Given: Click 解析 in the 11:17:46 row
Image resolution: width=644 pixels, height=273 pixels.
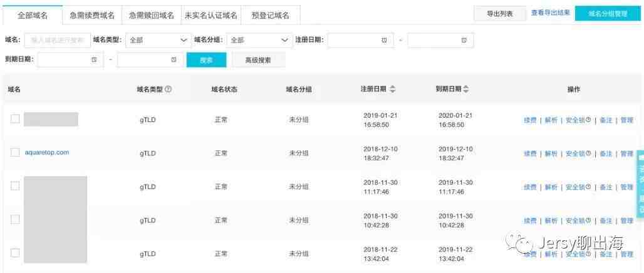Looking at the screenshot, I should click(x=551, y=187).
